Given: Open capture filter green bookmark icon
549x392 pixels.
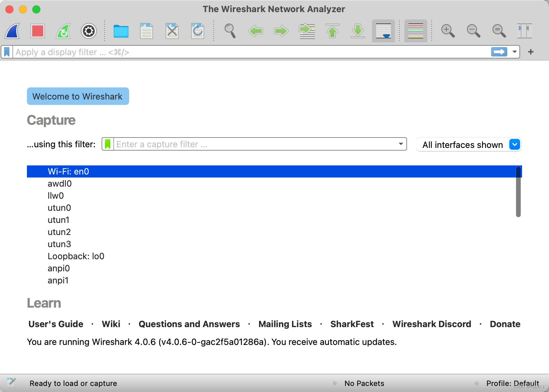Looking at the screenshot, I should 108,144.
